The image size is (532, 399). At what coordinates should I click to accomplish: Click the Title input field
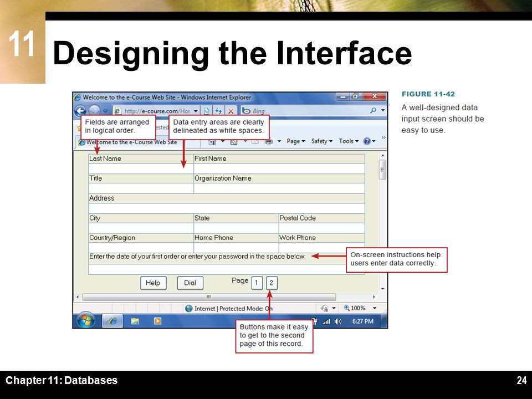click(141, 188)
